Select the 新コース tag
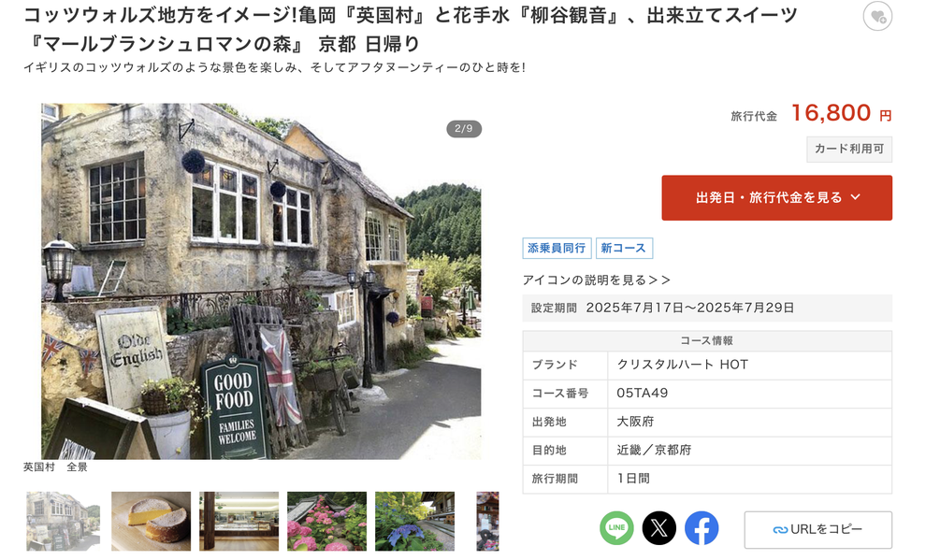 pyautogui.click(x=624, y=248)
